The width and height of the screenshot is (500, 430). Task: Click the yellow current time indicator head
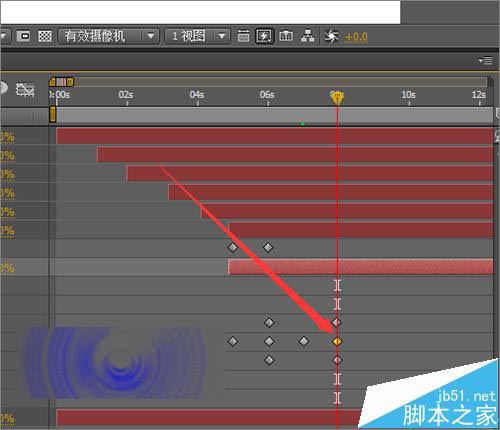click(x=337, y=97)
